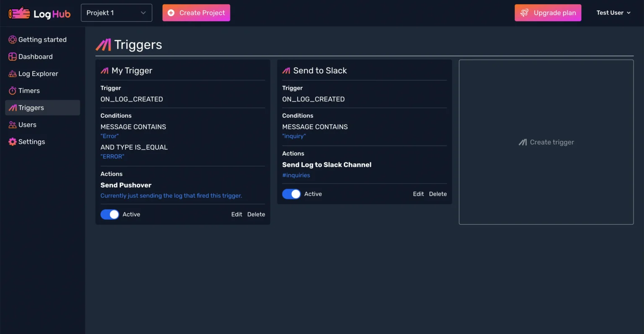Click the Settings gear icon
The height and width of the screenshot is (334, 644).
(13, 142)
